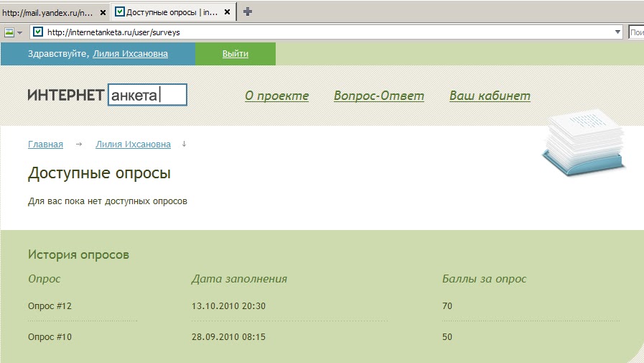Click the stack of papers illustration
The height and width of the screenshot is (363, 644).
[584, 142]
